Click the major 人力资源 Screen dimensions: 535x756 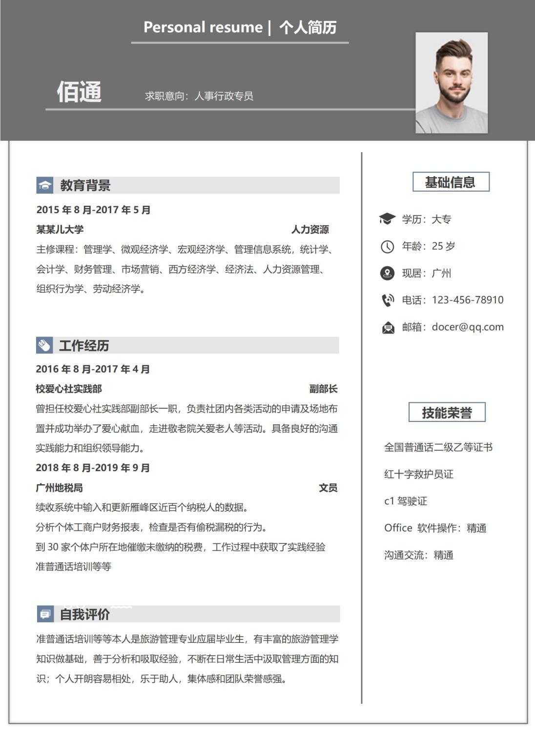click(310, 229)
